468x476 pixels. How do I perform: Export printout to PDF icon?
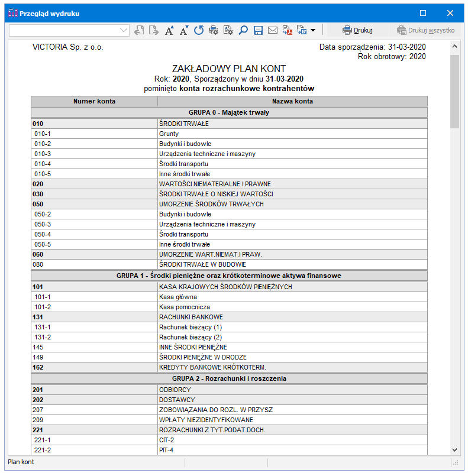pos(288,30)
